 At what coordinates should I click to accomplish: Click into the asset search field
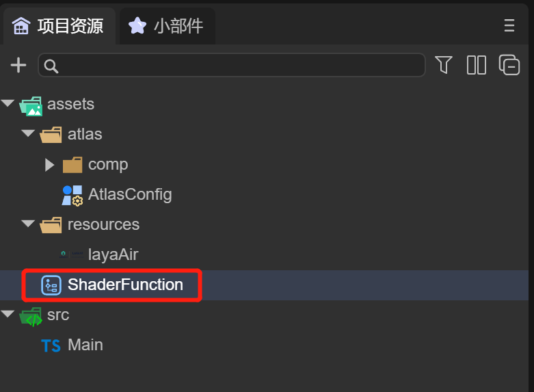point(232,66)
